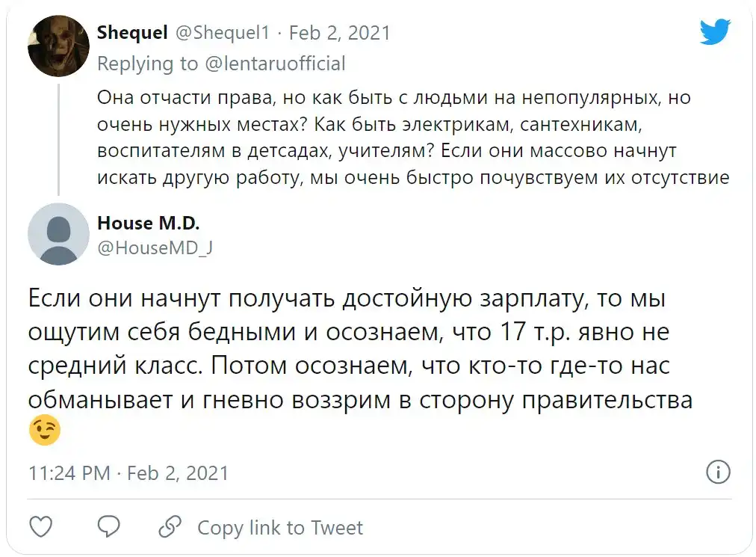Click the Feb 2, 2021 date beside @Shequel1
Image resolution: width=756 pixels, height=557 pixels.
click(x=339, y=33)
